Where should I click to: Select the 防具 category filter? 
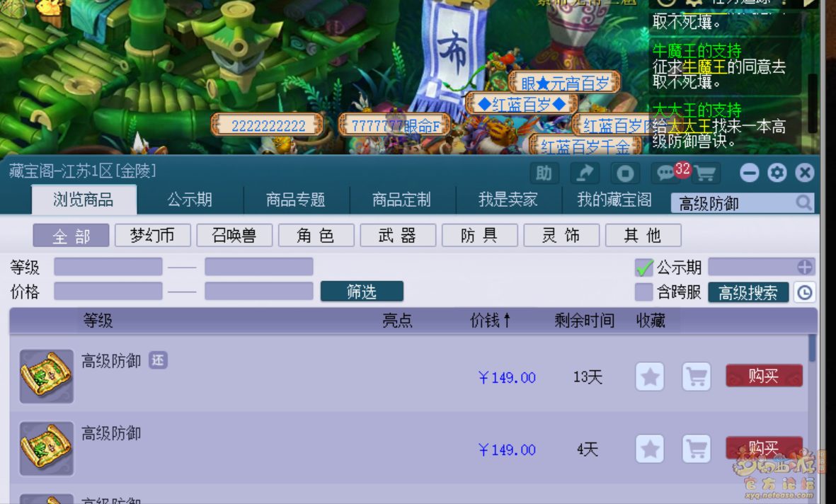coord(480,235)
